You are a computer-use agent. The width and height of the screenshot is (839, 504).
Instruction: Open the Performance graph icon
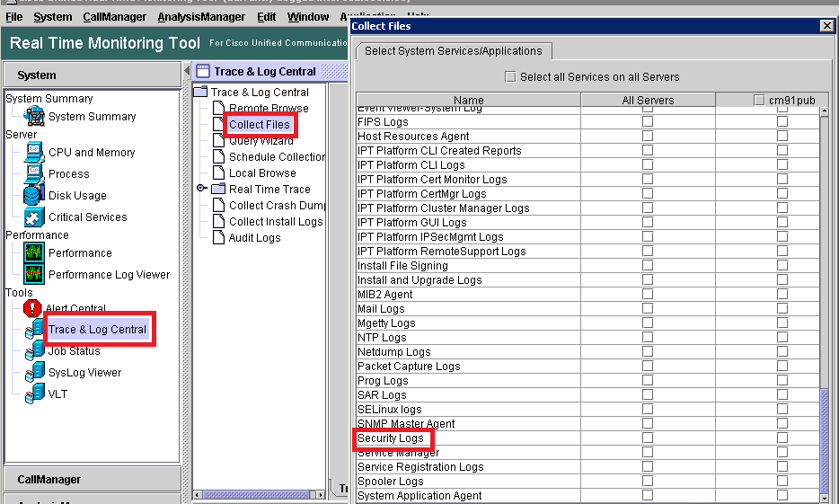pos(34,252)
